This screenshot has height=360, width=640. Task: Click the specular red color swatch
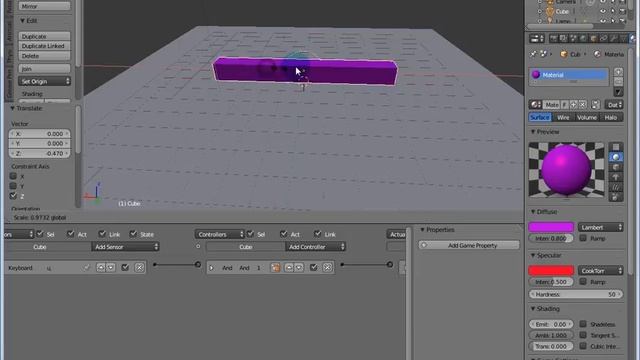coord(551,270)
